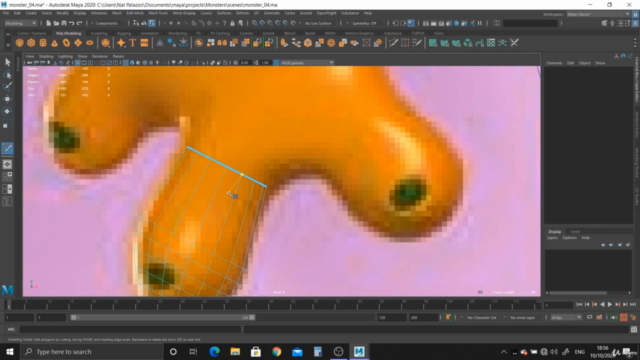Switch to single perspective view layout

(x=7, y=164)
